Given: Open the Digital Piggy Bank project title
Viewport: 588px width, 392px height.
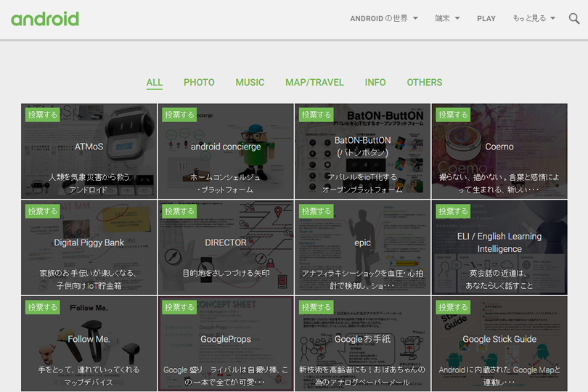Looking at the screenshot, I should point(89,242).
